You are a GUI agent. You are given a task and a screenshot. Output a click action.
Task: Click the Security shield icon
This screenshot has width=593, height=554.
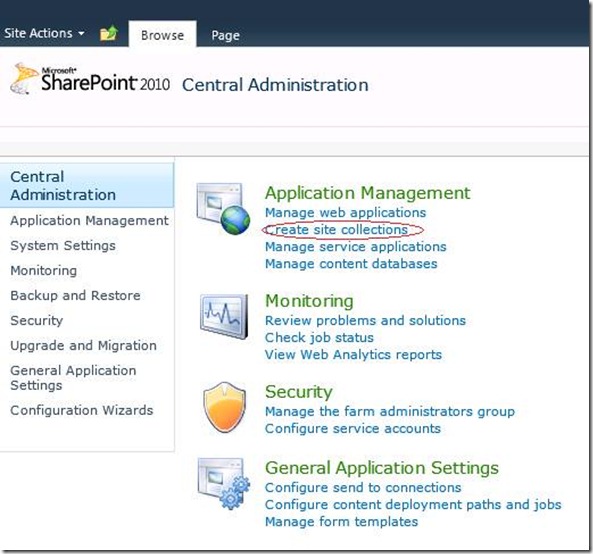[x=225, y=407]
